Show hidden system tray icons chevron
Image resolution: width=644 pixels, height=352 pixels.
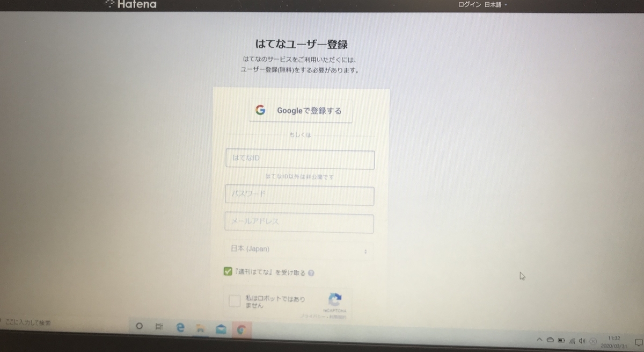(540, 340)
